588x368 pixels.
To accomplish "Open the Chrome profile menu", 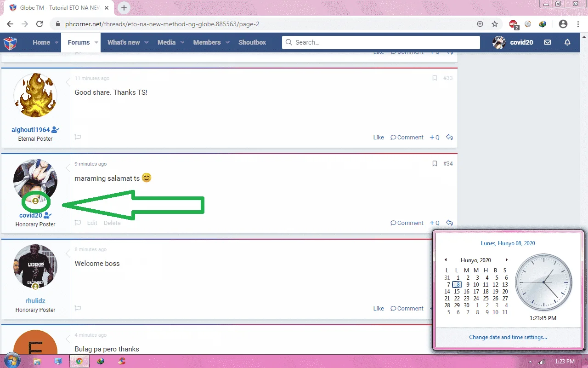I will 563,24.
